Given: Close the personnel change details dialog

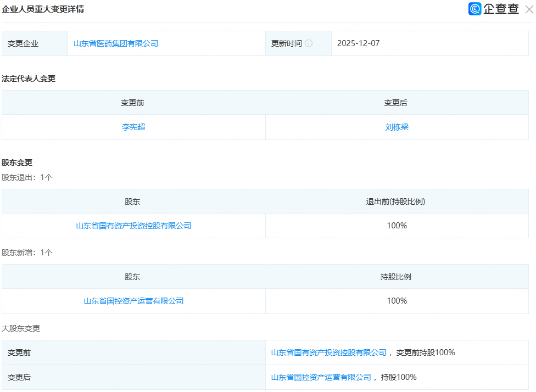Looking at the screenshot, I should [529, 9].
